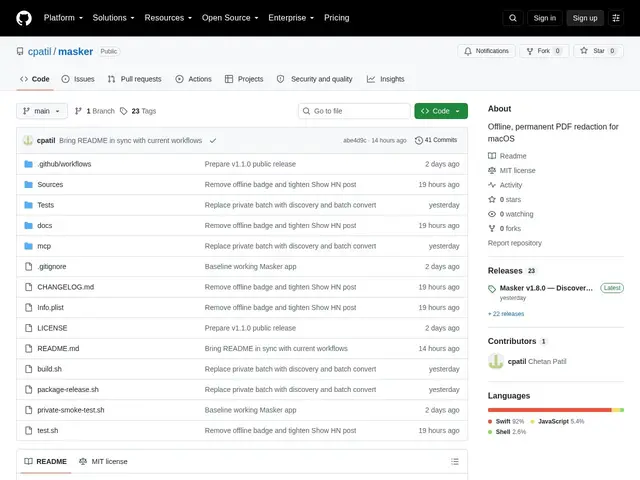This screenshot has width=640, height=480.
Task: Click the red Swift segment of language bar
Action: [549, 410]
